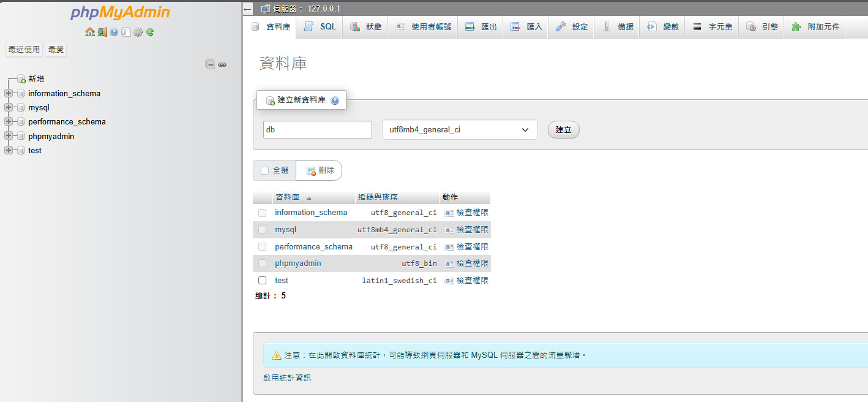Image resolution: width=868 pixels, height=402 pixels.
Task: Expand the mysql tree node
Action: click(x=9, y=108)
